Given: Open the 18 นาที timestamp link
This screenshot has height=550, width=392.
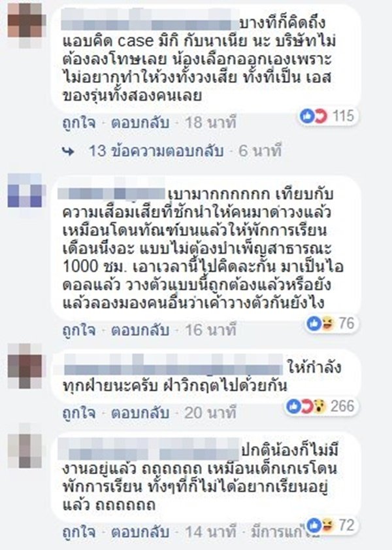Looking at the screenshot, I should pyautogui.click(x=210, y=123).
